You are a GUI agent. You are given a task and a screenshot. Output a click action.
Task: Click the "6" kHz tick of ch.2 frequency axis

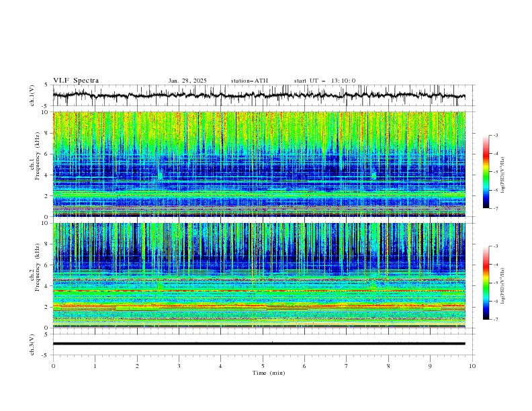[x=47, y=265]
